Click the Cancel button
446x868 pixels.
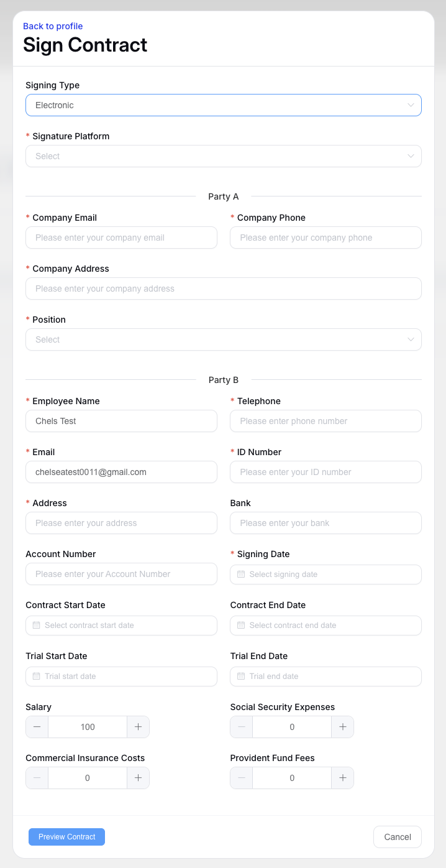[398, 837]
